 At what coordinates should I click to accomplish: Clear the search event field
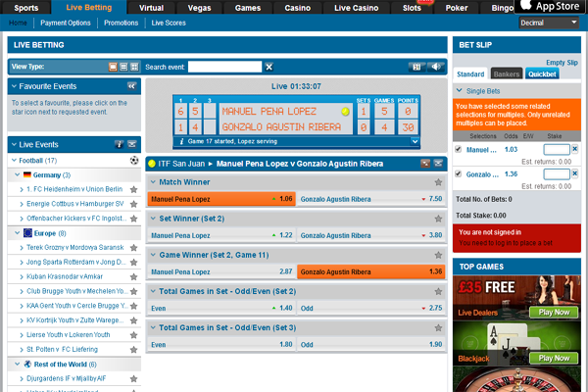click(269, 68)
